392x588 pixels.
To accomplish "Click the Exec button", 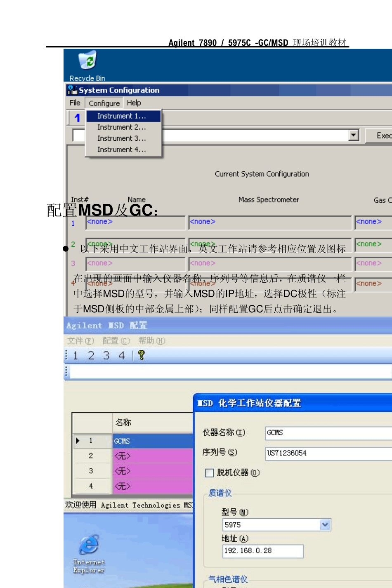I will pos(379,135).
